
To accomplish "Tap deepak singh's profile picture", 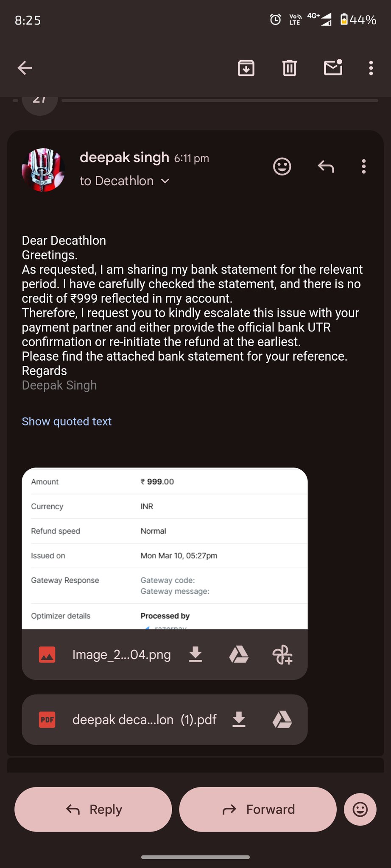I will (43, 170).
